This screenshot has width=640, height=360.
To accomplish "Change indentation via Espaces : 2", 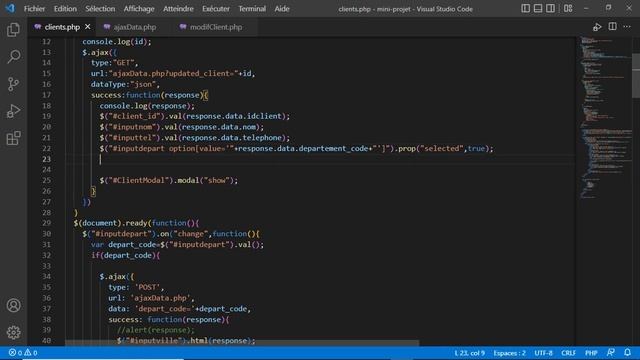I will [509, 353].
